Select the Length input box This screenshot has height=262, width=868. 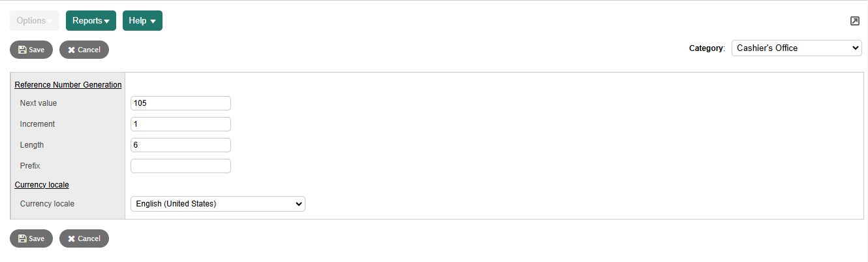[x=181, y=145]
